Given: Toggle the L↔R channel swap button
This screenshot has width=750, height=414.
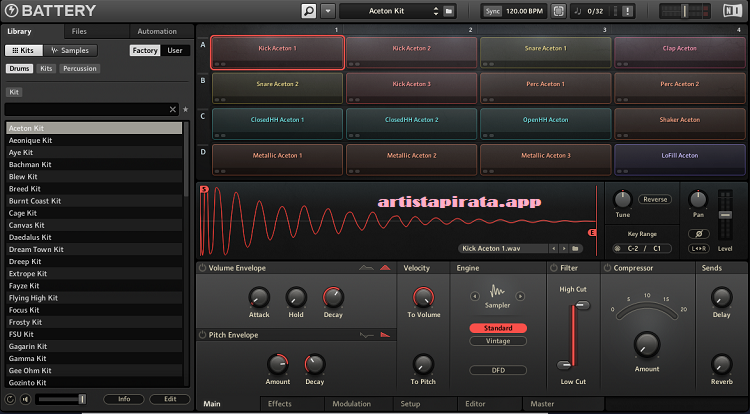Looking at the screenshot, I should [698, 249].
